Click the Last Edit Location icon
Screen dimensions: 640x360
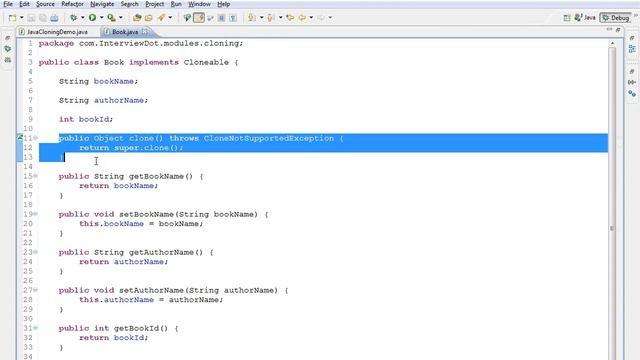290,18
